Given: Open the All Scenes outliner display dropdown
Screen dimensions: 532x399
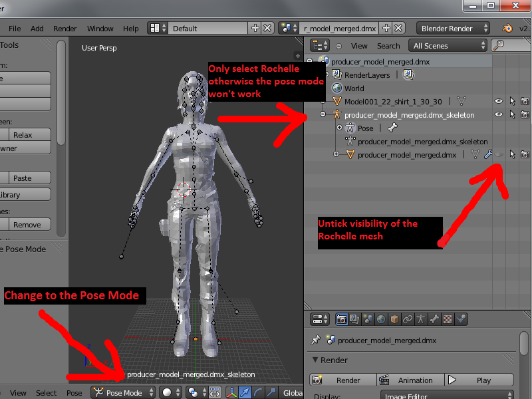Looking at the screenshot, I should click(448, 46).
